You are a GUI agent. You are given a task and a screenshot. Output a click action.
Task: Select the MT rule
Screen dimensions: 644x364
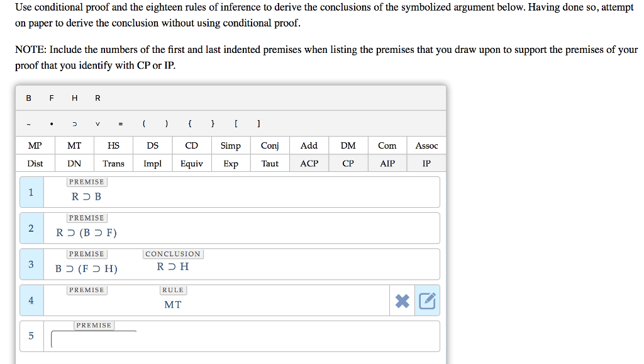(x=74, y=145)
